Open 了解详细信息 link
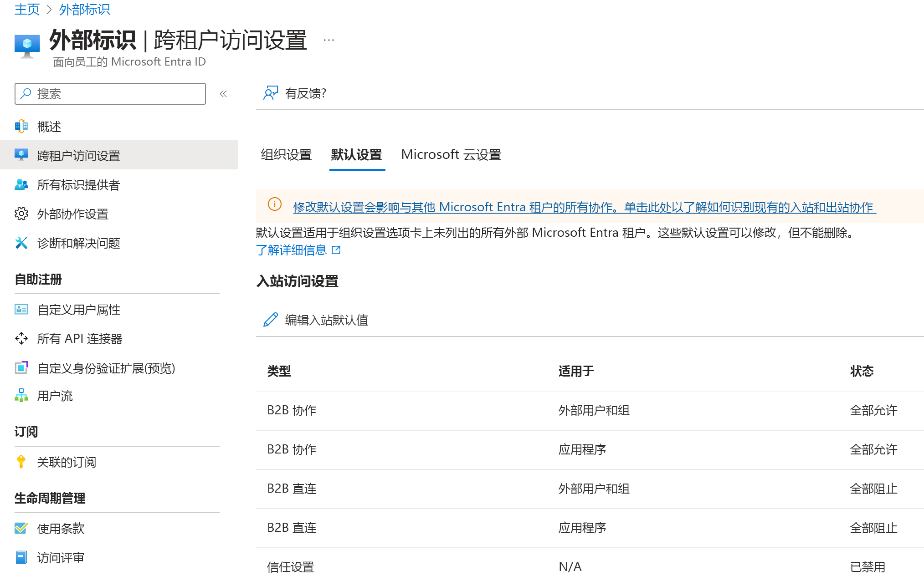This screenshot has height=586, width=924. pyautogui.click(x=292, y=250)
